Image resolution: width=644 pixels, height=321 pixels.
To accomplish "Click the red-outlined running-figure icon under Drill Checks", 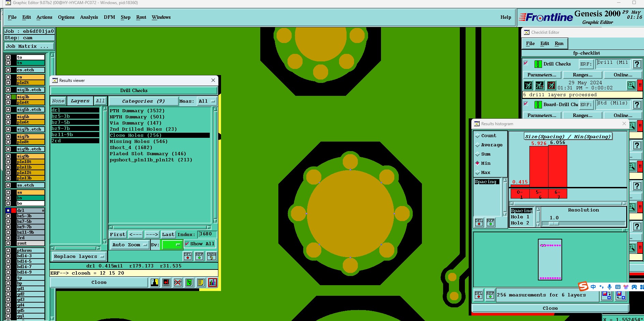I will pos(551,85).
